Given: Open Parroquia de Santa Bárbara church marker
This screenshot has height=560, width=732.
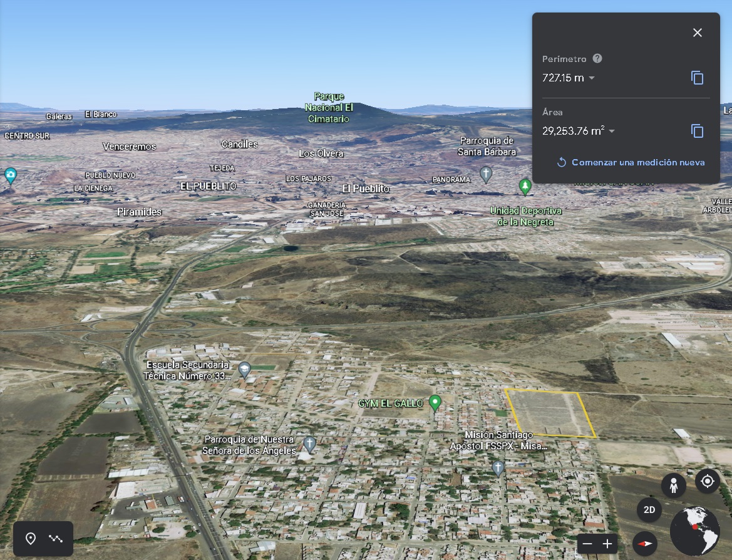Looking at the screenshot, I should click(x=486, y=175).
